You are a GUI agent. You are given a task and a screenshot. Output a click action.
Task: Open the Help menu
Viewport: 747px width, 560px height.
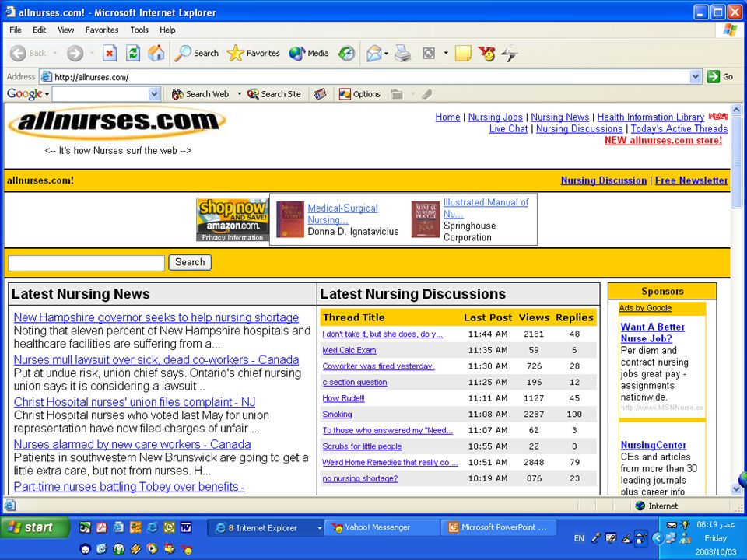tap(167, 30)
